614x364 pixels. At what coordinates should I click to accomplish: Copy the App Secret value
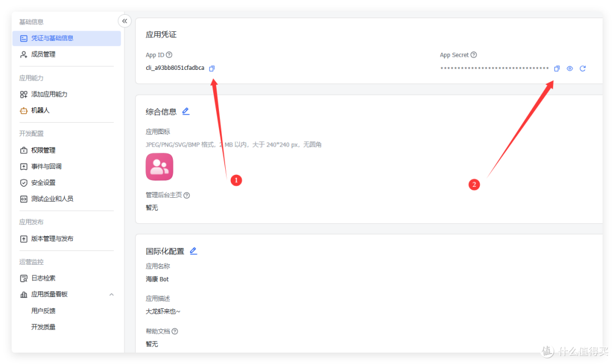[x=557, y=68]
